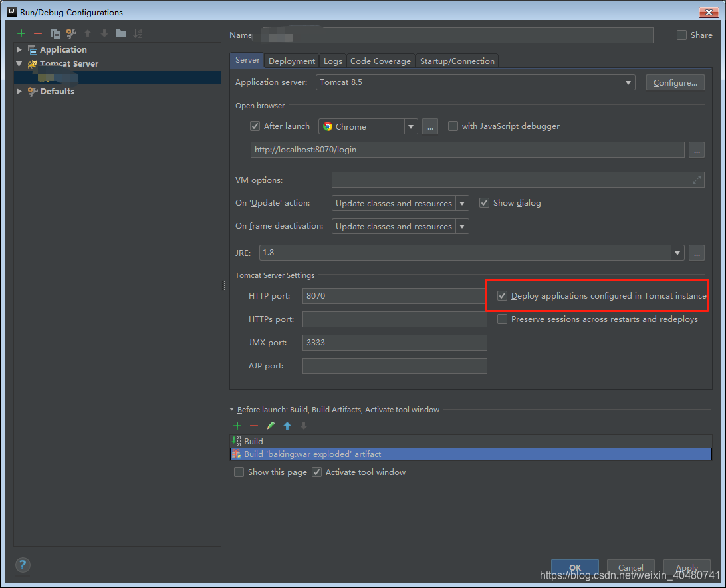Click the AJP port input field
This screenshot has width=726, height=588.
(x=394, y=366)
